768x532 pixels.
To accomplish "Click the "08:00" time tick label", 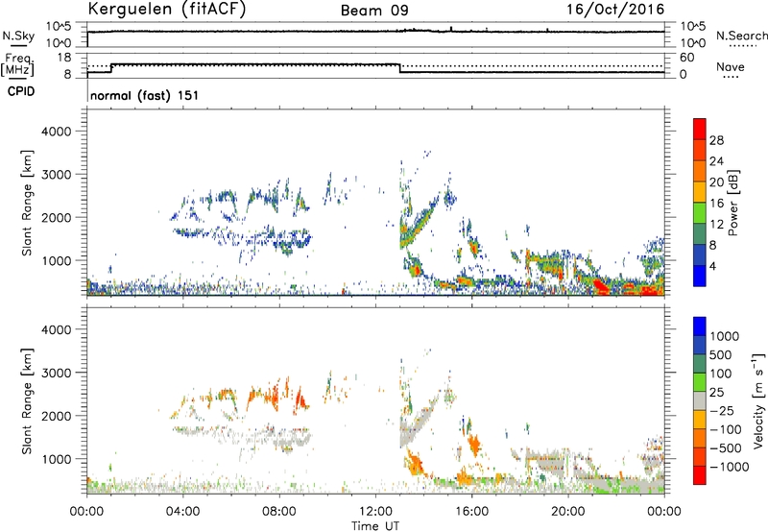I will tap(278, 512).
